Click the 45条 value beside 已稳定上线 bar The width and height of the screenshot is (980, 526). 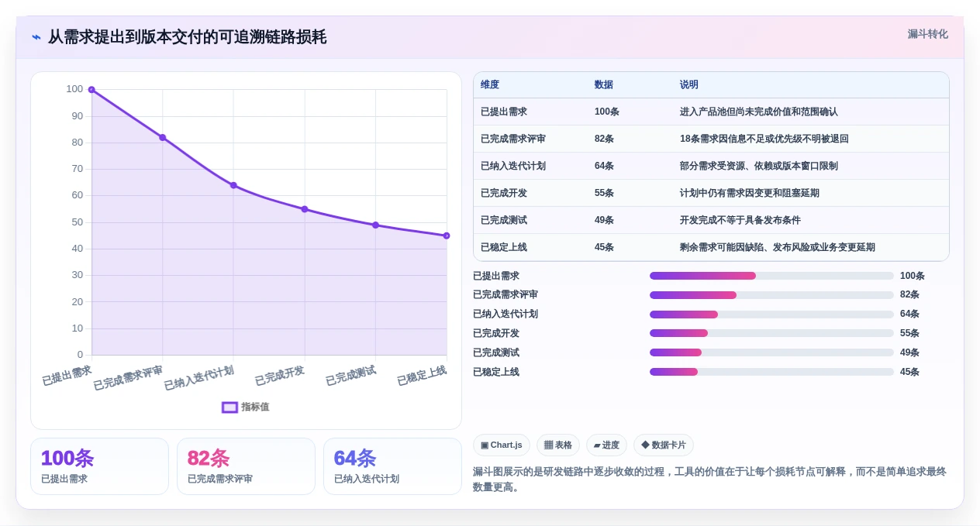[909, 372]
